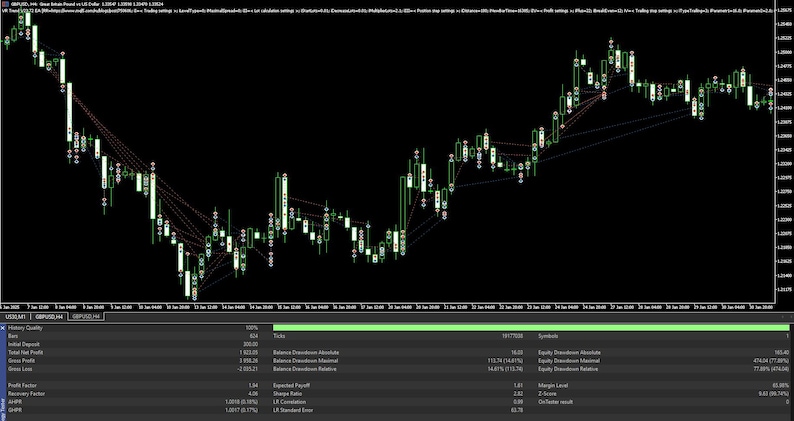Select the 63.78 LR standard error value

[518, 410]
